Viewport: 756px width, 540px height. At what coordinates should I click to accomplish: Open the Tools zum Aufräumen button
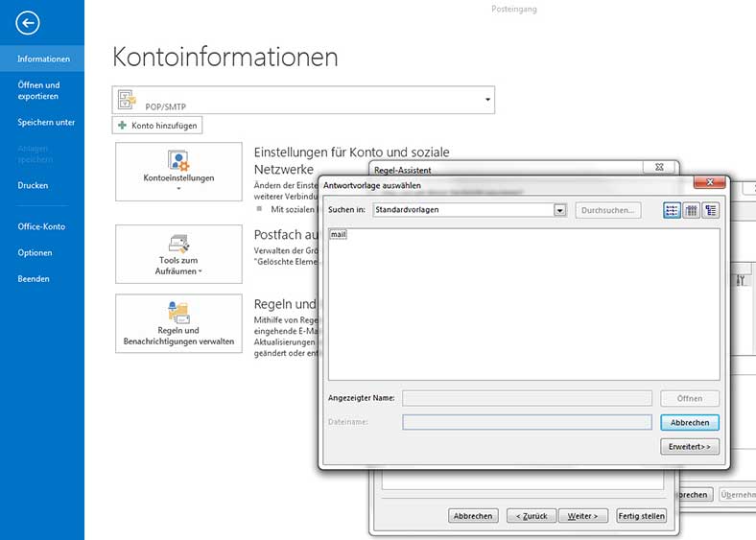point(178,254)
